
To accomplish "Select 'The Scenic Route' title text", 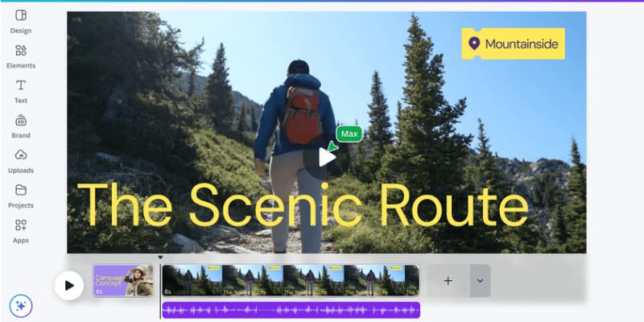I will pos(303,205).
